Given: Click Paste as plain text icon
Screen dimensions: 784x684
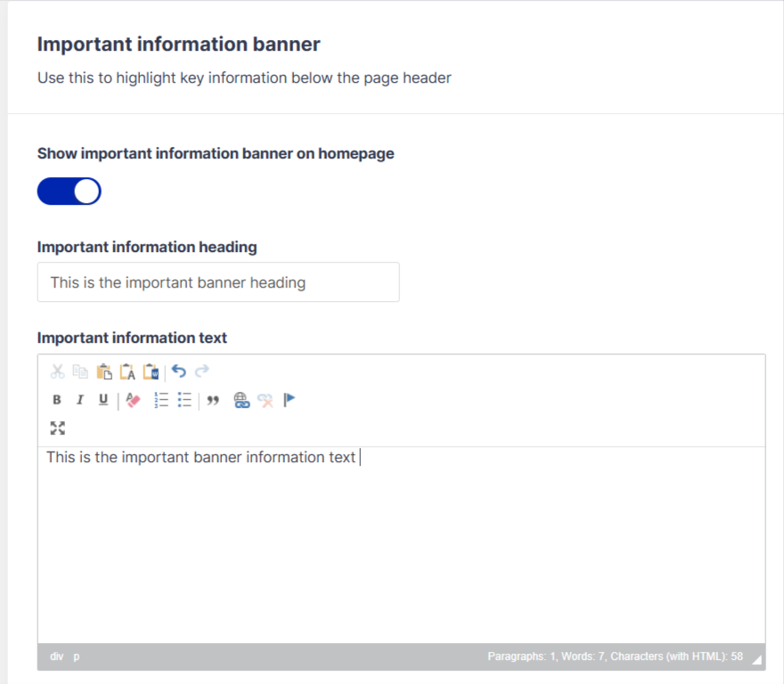Looking at the screenshot, I should click(127, 371).
